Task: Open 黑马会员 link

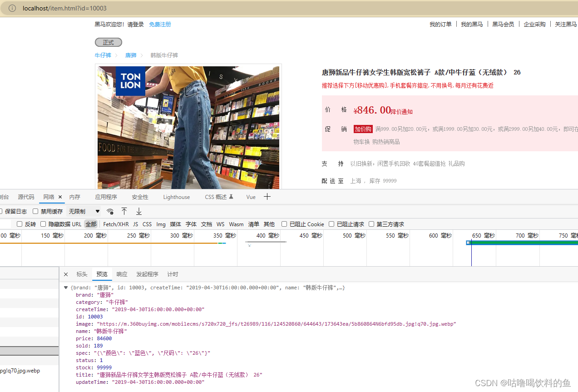Action: pyautogui.click(x=503, y=25)
